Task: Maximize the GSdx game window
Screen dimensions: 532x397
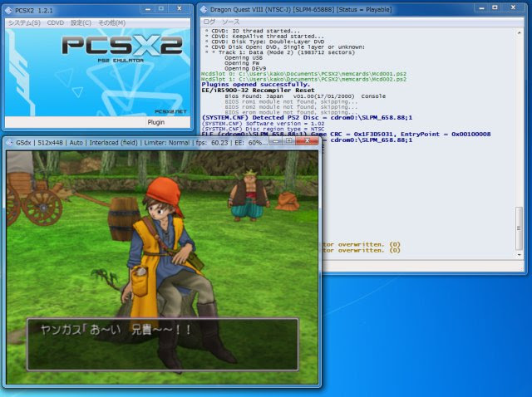Action: 289,140
